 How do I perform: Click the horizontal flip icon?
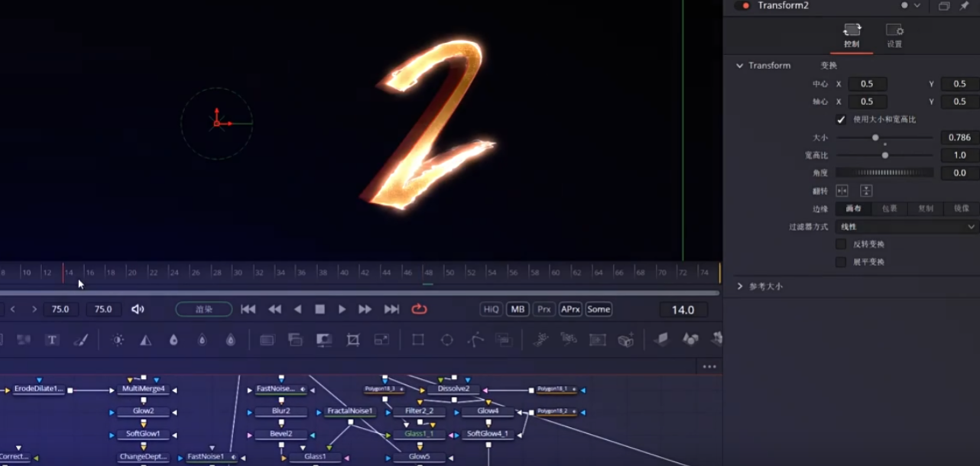pyautogui.click(x=842, y=191)
